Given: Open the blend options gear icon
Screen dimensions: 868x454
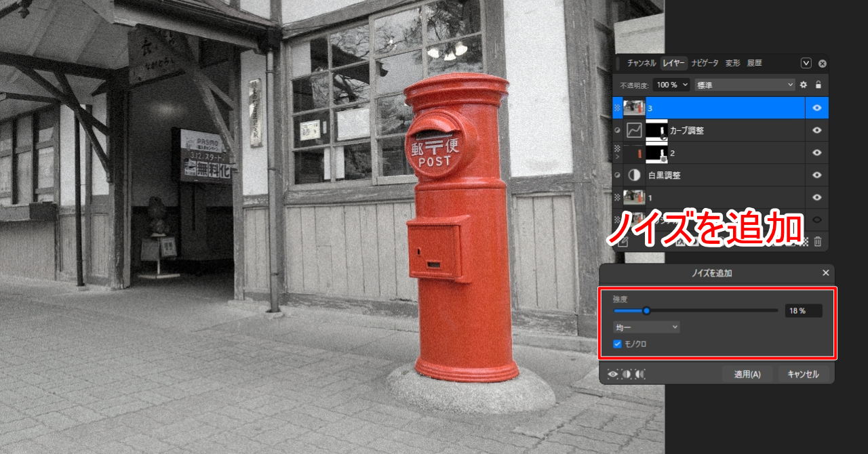Looking at the screenshot, I should click(804, 85).
